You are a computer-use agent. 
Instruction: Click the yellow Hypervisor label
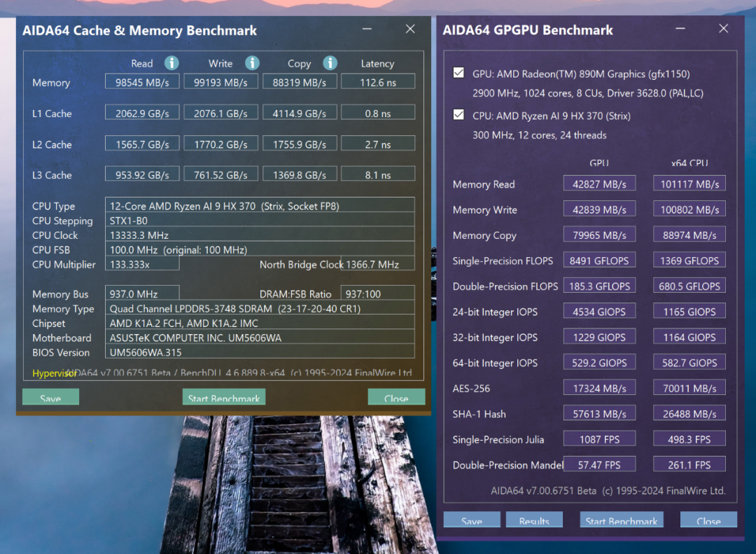pyautogui.click(x=54, y=373)
